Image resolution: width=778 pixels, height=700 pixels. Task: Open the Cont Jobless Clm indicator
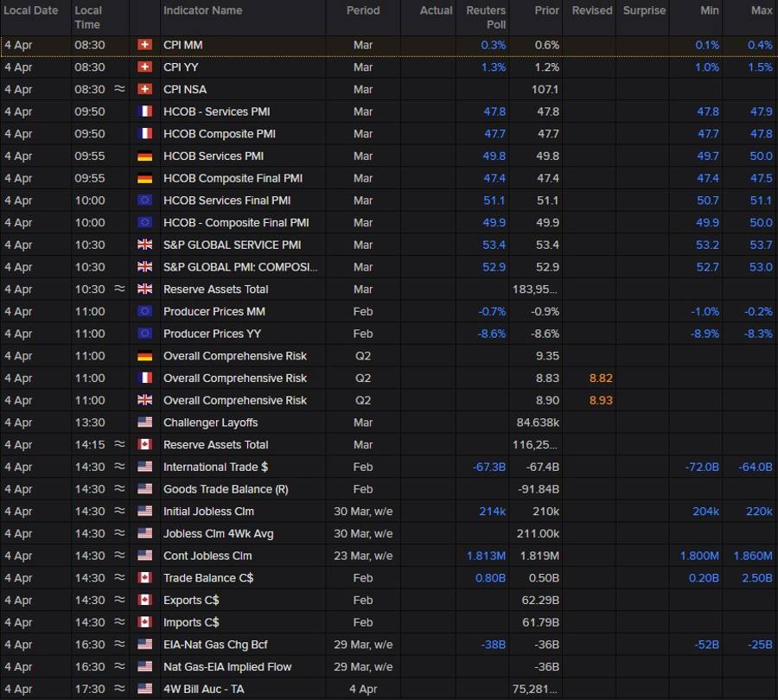[208, 556]
